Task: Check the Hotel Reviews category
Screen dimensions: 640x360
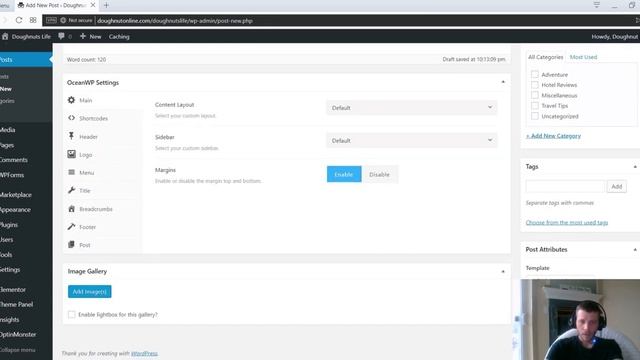Action: [535, 85]
